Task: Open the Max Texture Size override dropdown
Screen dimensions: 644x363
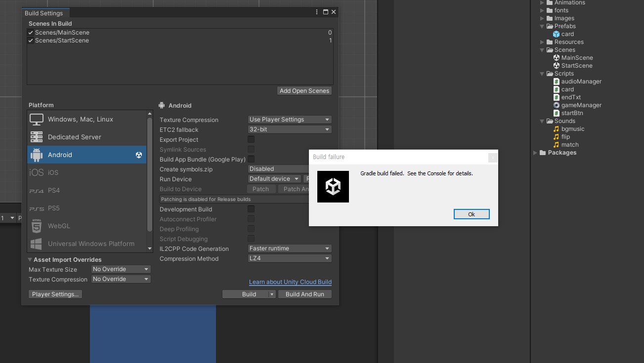Action: tap(121, 269)
